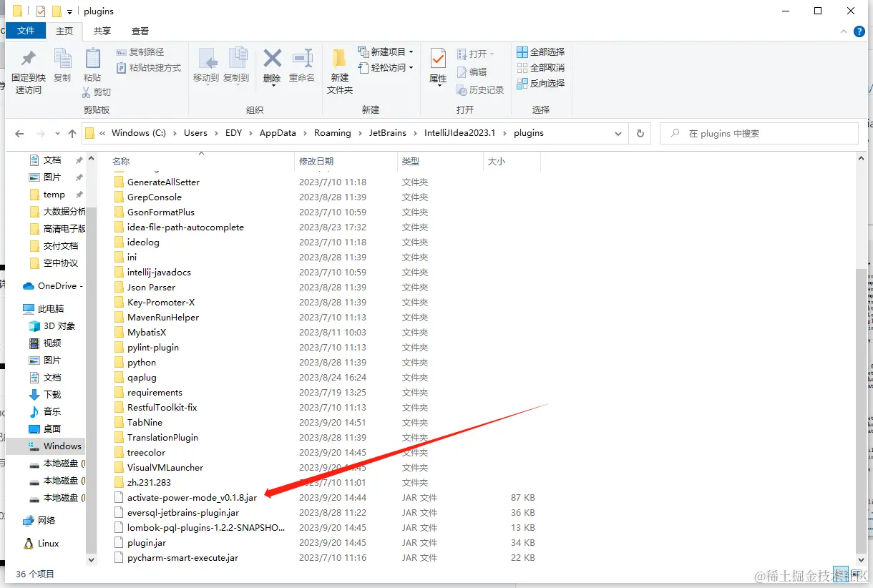Select eversql-jetbrains-plugin.jar file
The height and width of the screenshot is (588, 873).
183,512
